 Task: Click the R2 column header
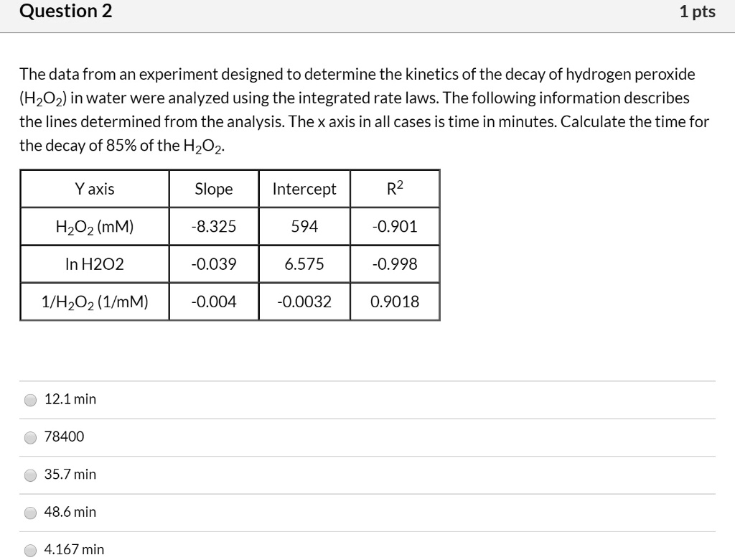(394, 188)
